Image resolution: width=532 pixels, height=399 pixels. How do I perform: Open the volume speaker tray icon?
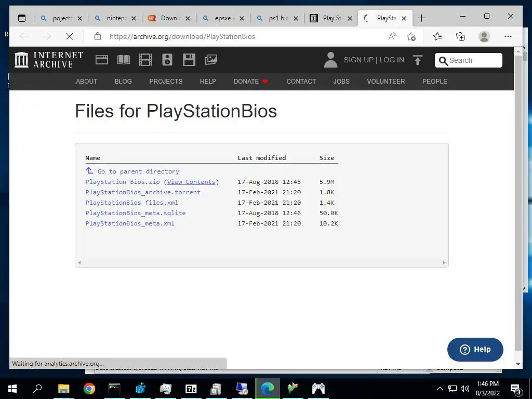pos(465,389)
